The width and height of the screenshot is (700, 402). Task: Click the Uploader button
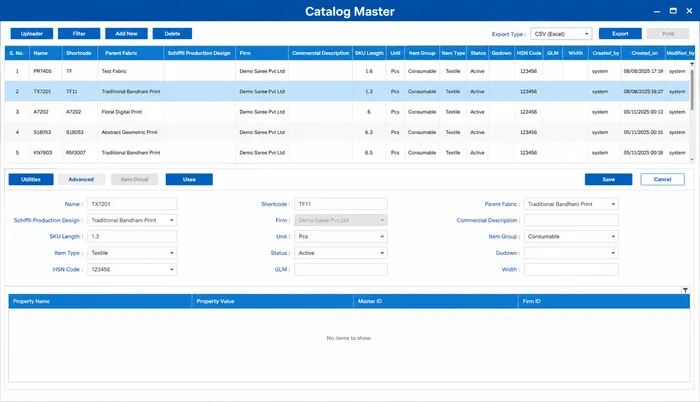pos(32,34)
